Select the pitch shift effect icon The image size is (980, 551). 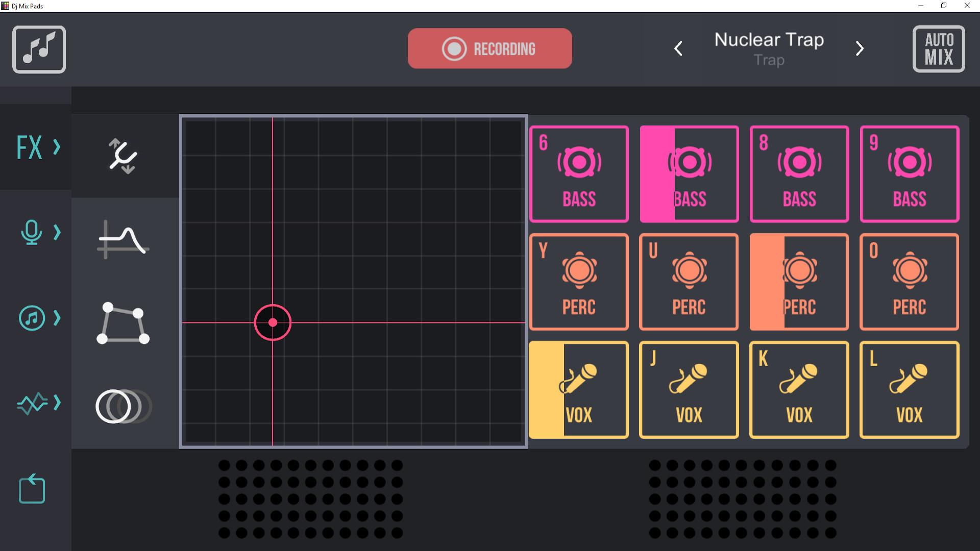tap(123, 156)
